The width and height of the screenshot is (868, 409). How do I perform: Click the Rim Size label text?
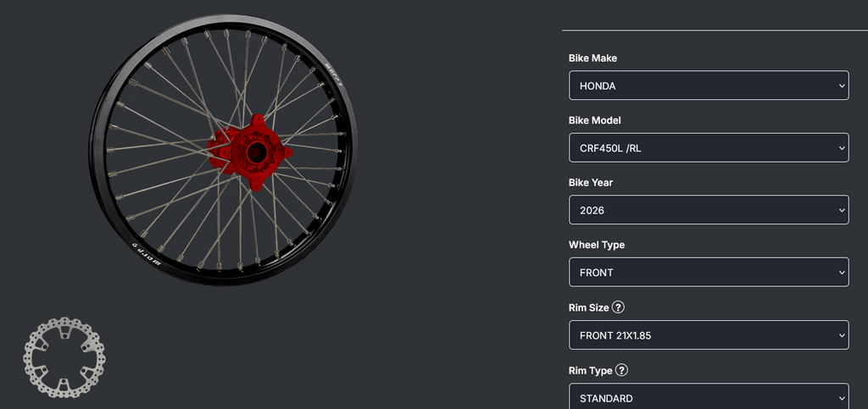pyautogui.click(x=588, y=308)
